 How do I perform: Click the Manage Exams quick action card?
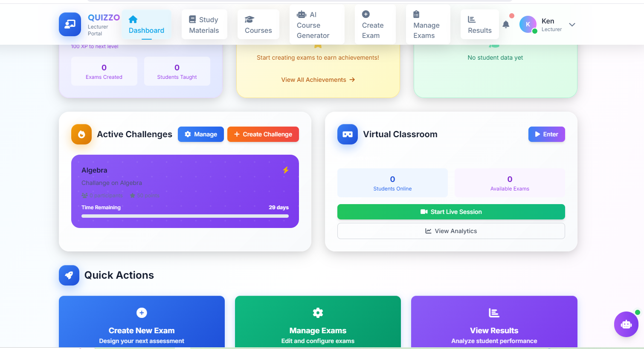pyautogui.click(x=318, y=322)
